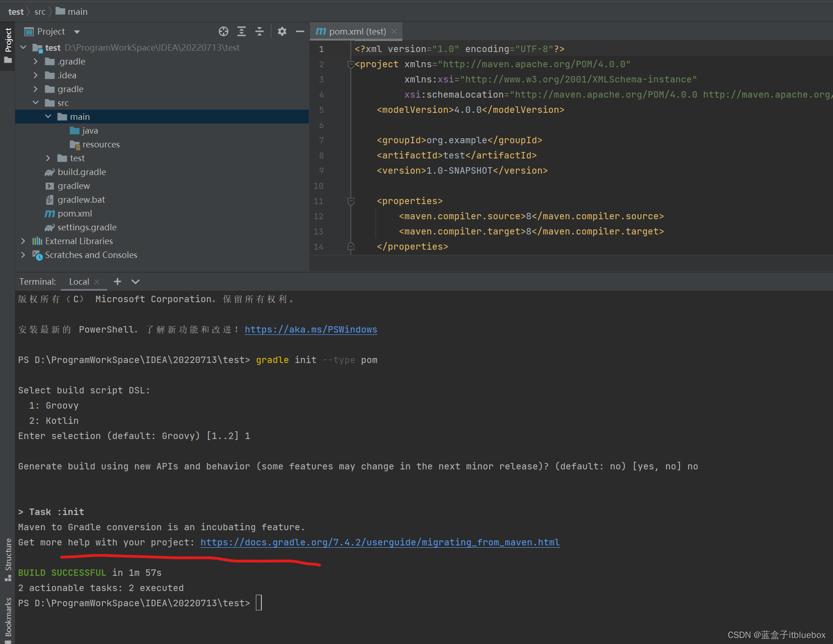This screenshot has width=833, height=644.
Task: Open the Structure tool window
Action: pyautogui.click(x=8, y=559)
